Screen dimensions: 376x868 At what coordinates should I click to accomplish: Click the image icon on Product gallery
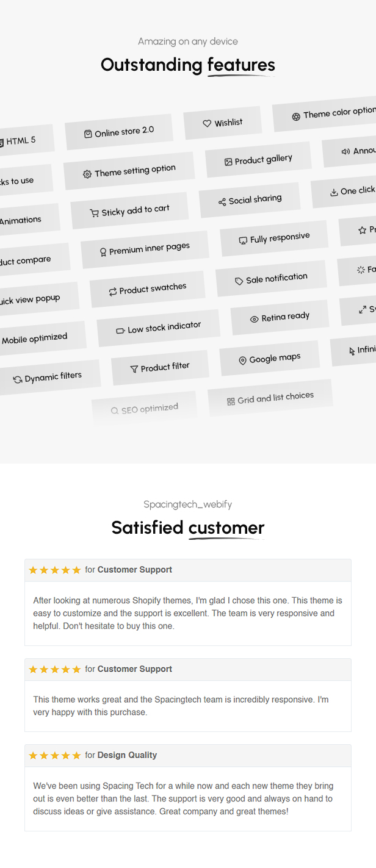228,162
